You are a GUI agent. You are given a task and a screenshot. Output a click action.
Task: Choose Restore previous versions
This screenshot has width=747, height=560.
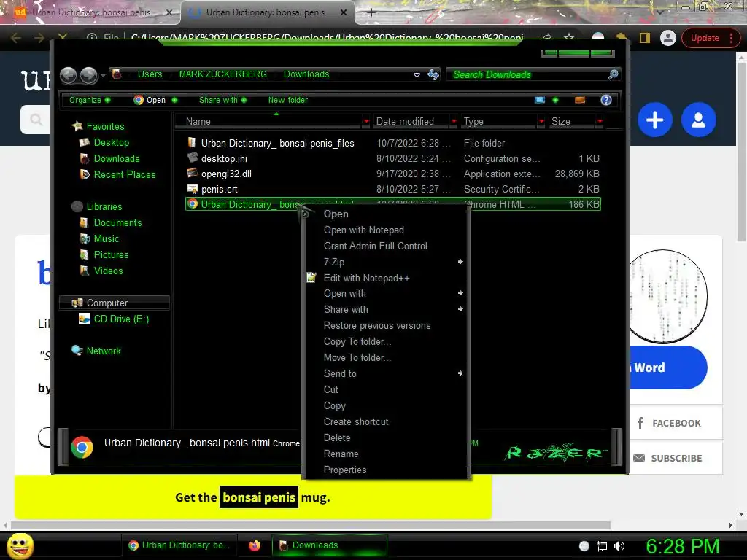tap(387, 326)
